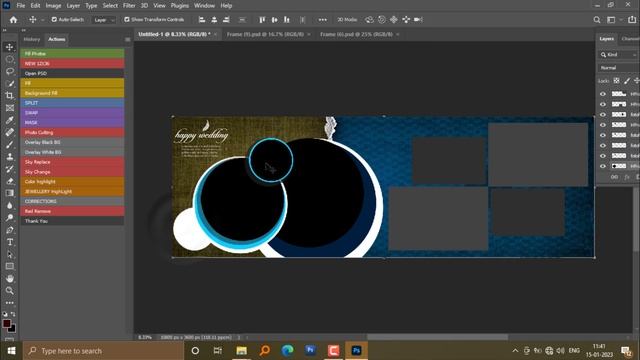This screenshot has width=640, height=360.
Task: Run the Photo Cutting action
Action: tap(73, 132)
